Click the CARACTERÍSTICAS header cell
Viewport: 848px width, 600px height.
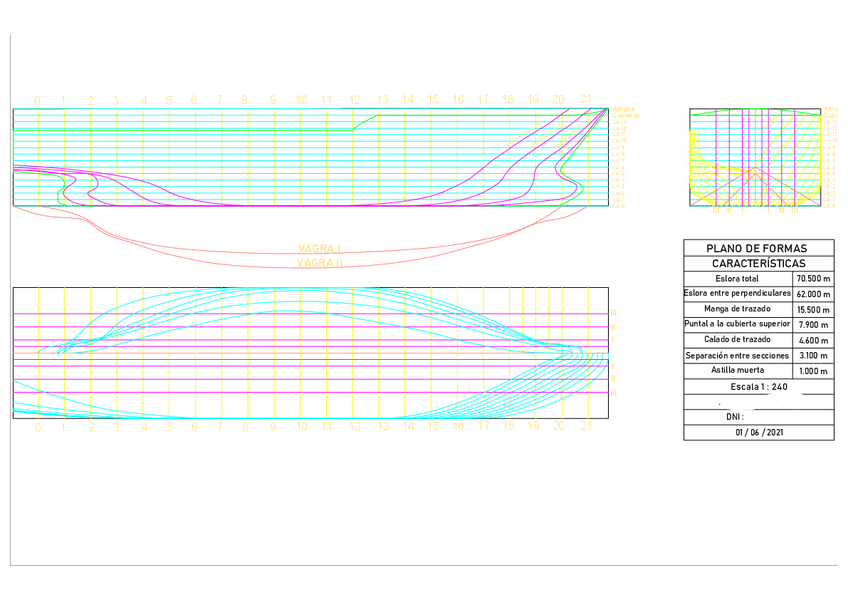click(x=758, y=263)
